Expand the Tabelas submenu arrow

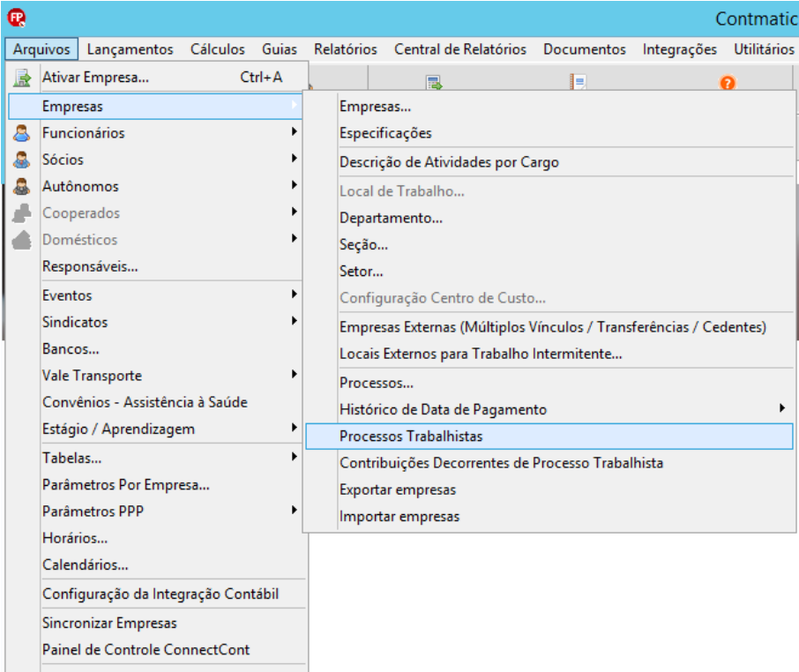coord(295,457)
